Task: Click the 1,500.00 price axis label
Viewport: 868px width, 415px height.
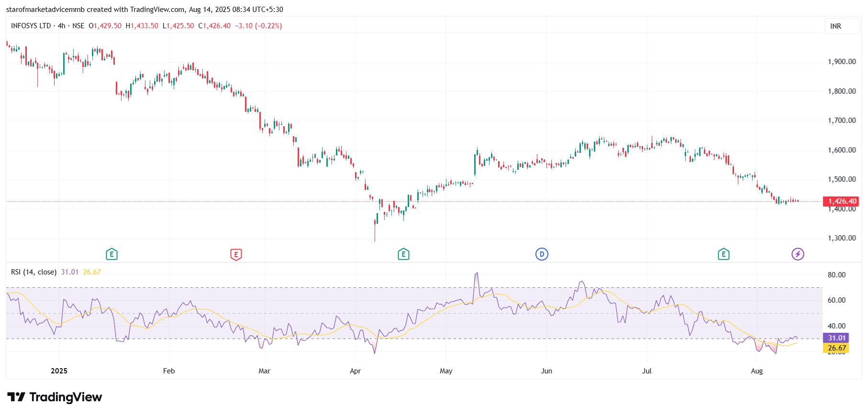Action: coord(842,179)
